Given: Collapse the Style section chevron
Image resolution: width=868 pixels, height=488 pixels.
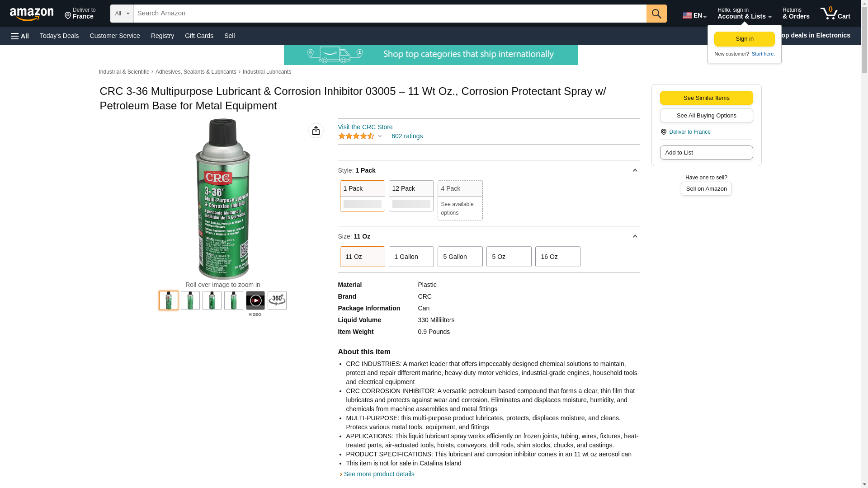Looking at the screenshot, I should coord(635,170).
